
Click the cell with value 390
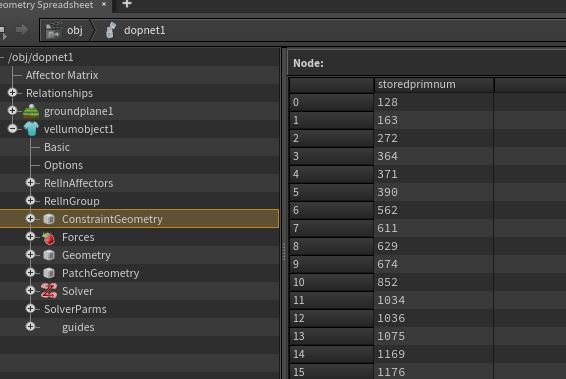click(434, 192)
